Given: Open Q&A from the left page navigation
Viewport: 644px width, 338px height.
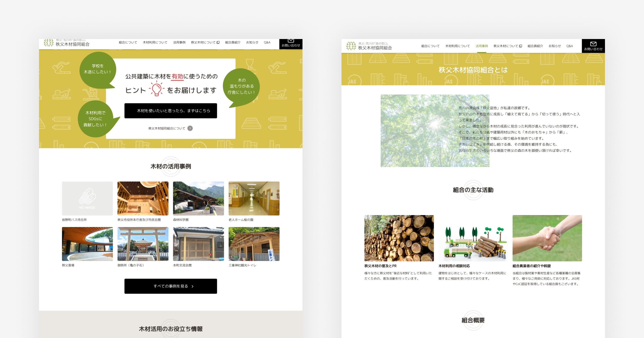Looking at the screenshot, I should point(267,42).
